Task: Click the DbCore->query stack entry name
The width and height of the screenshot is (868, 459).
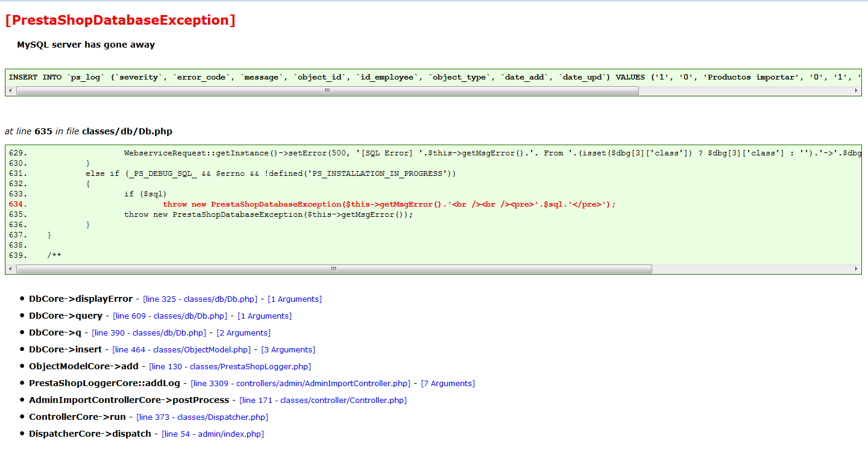Action: coord(66,316)
